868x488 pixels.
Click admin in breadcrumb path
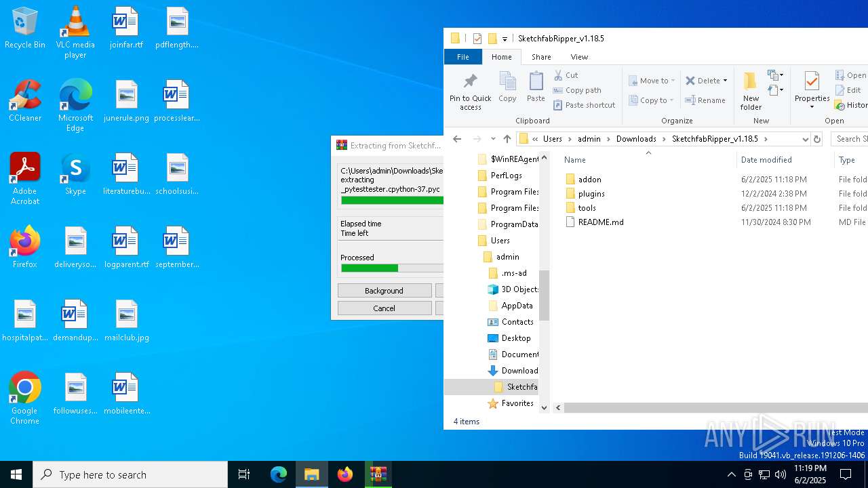pos(589,139)
